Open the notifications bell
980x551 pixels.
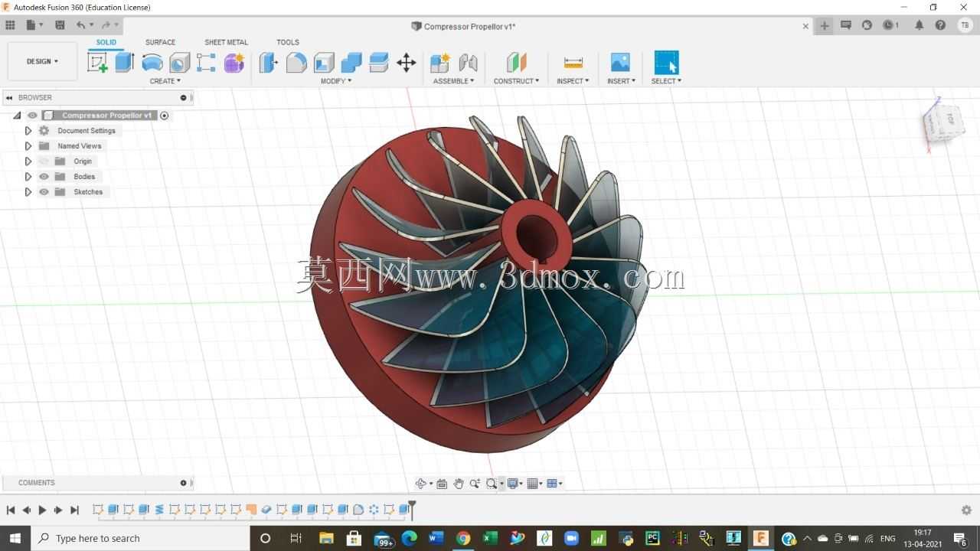point(920,25)
